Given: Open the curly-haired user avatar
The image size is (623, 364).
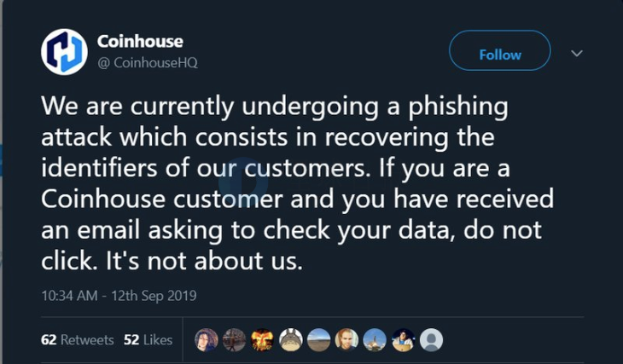Looking at the screenshot, I should pyautogui.click(x=207, y=340).
